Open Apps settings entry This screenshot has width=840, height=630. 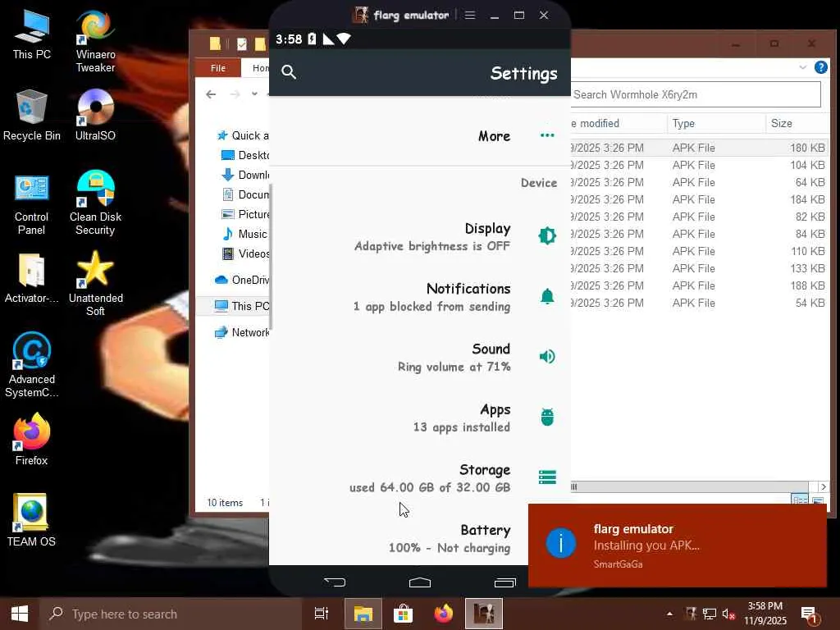pyautogui.click(x=419, y=418)
